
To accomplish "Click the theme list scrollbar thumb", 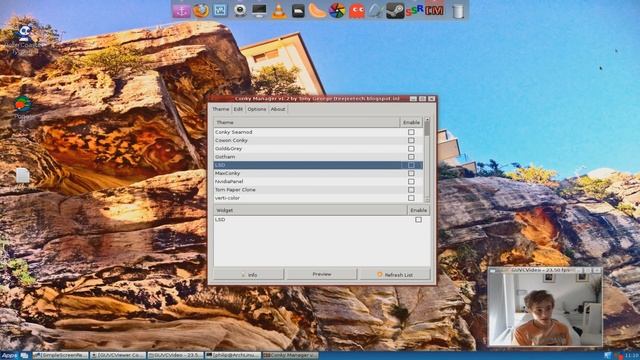I will (427, 129).
